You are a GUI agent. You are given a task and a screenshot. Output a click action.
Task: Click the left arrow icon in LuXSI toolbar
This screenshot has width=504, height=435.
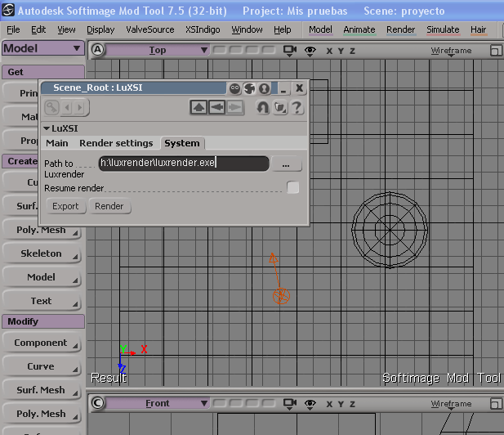pyautogui.click(x=217, y=107)
